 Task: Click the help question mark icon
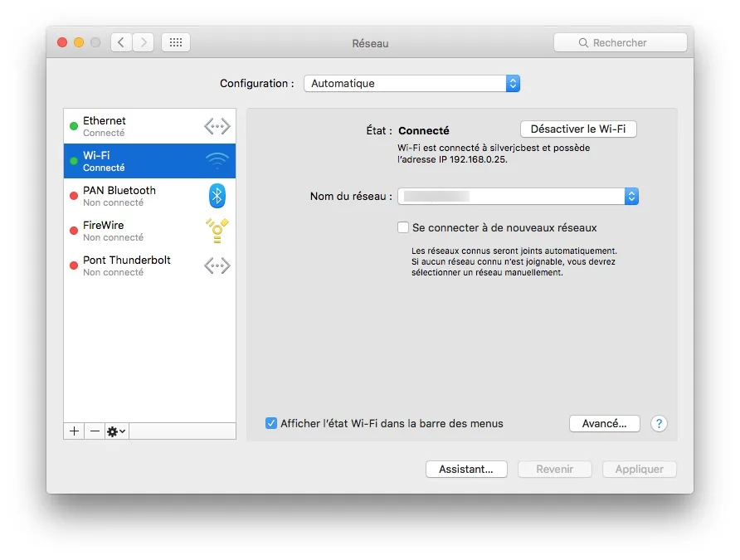(659, 424)
